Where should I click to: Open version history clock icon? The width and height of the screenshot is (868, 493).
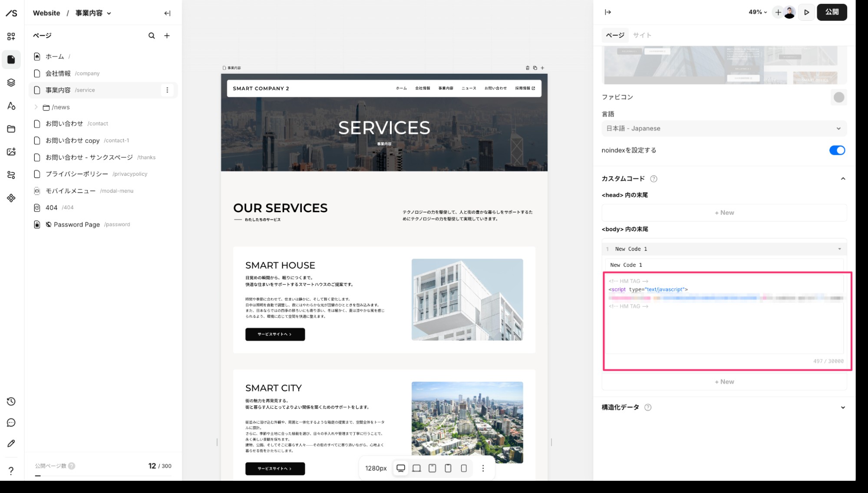coord(11,401)
